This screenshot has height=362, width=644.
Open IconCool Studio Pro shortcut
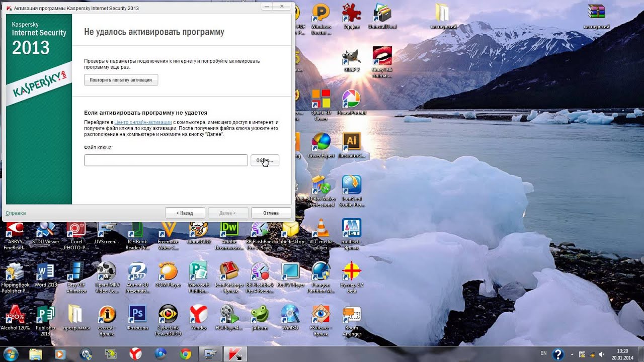click(x=351, y=191)
